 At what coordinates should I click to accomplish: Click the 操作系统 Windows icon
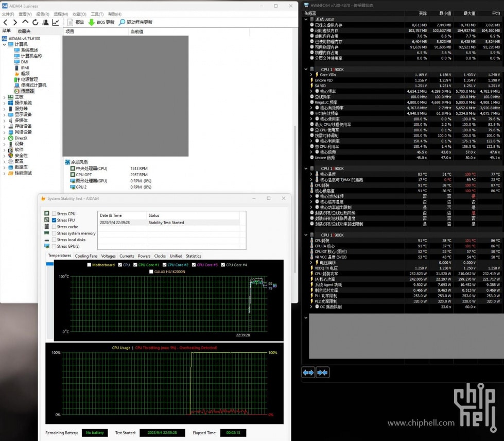[11, 103]
